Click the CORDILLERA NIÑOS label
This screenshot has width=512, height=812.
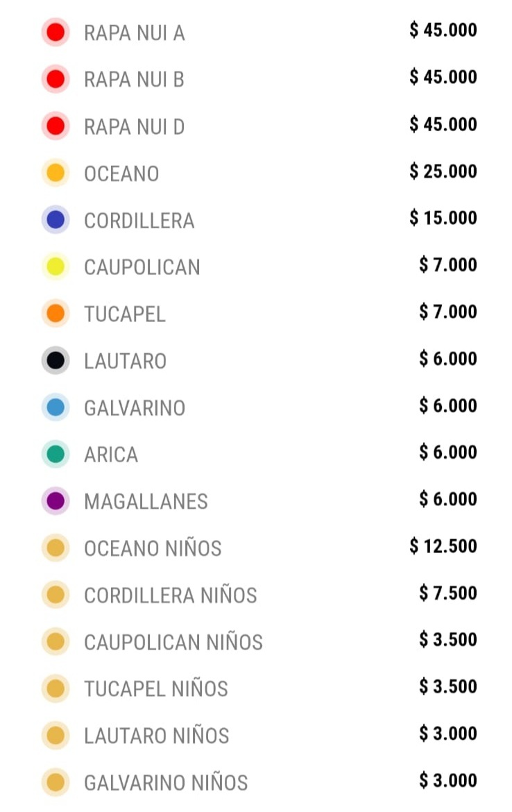click(x=171, y=595)
